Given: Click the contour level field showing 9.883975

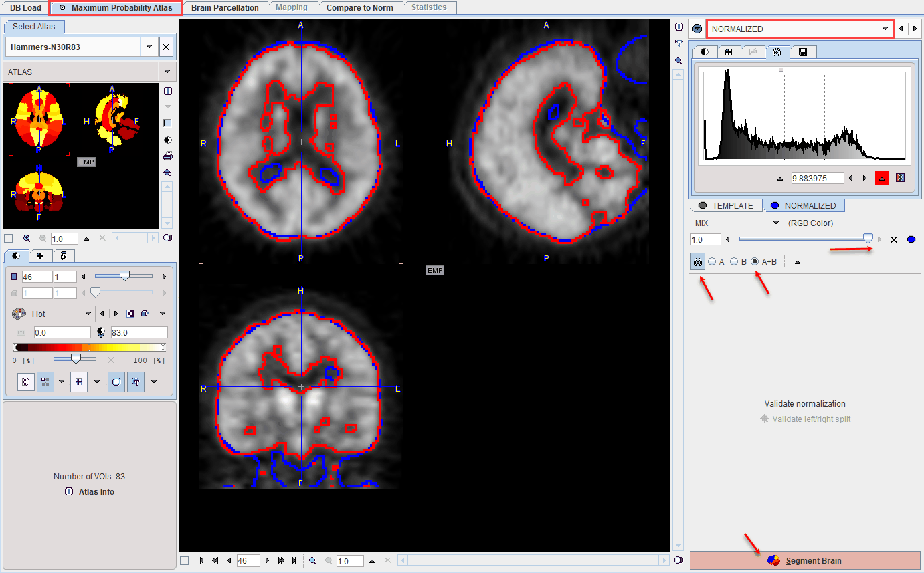Looking at the screenshot, I should point(818,178).
